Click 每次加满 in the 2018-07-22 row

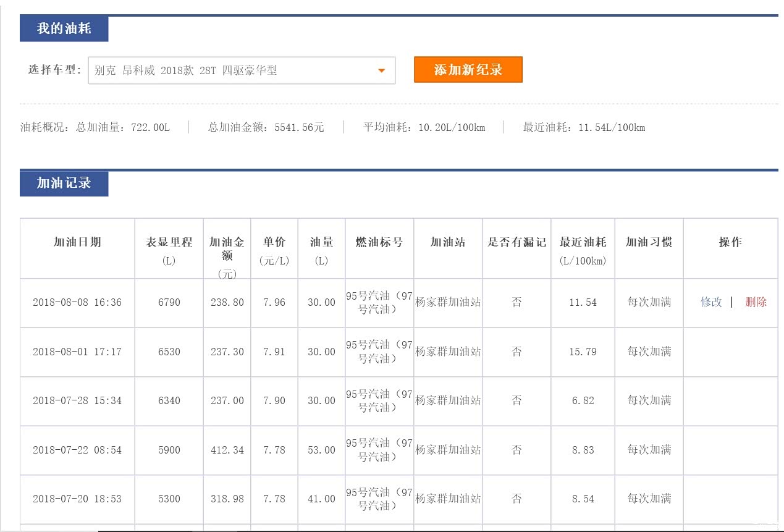point(649,450)
